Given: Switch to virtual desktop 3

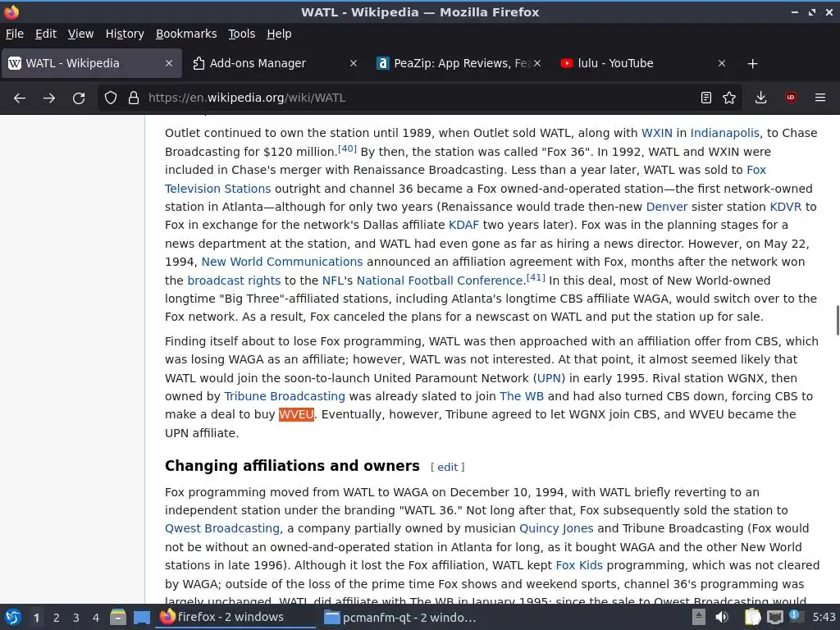Looking at the screenshot, I should click(x=75, y=618).
